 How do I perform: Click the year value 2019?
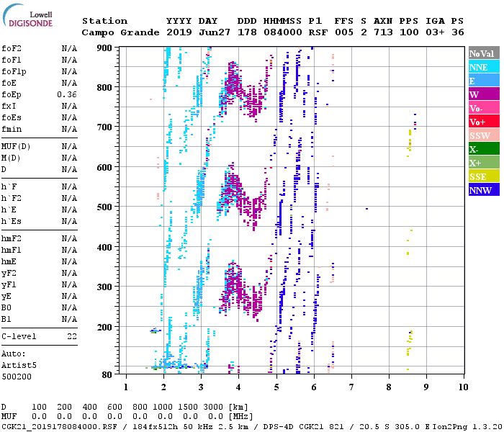pos(179,32)
